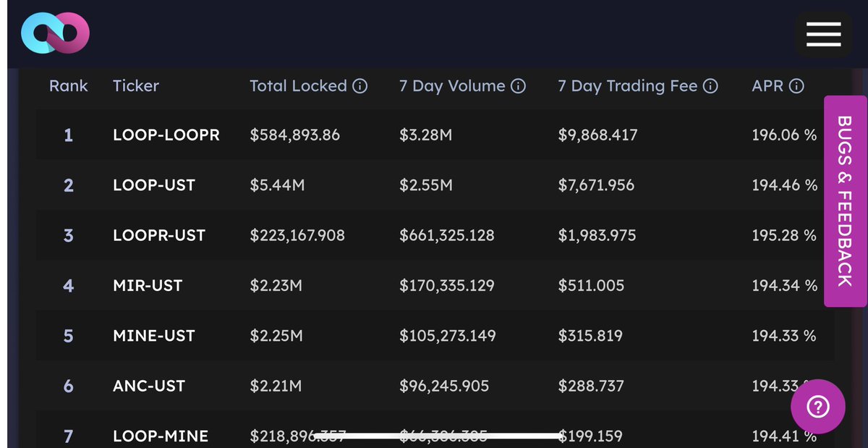Click the 7 Day Volume header
The image size is (868, 448).
pyautogui.click(x=452, y=86)
